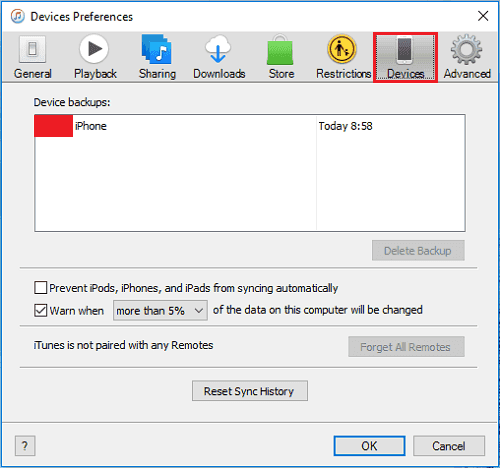
Task: Click Forget All Remotes button
Action: [406, 347]
